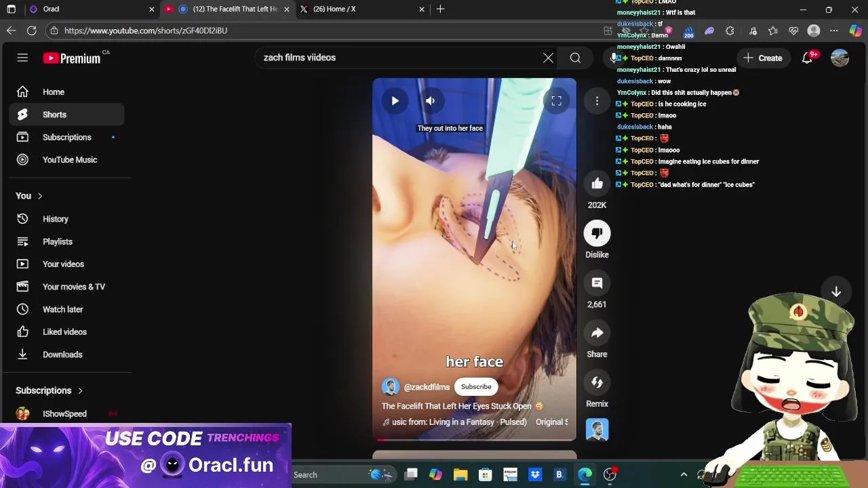Open browser Extensions puzzle icon

(730, 30)
